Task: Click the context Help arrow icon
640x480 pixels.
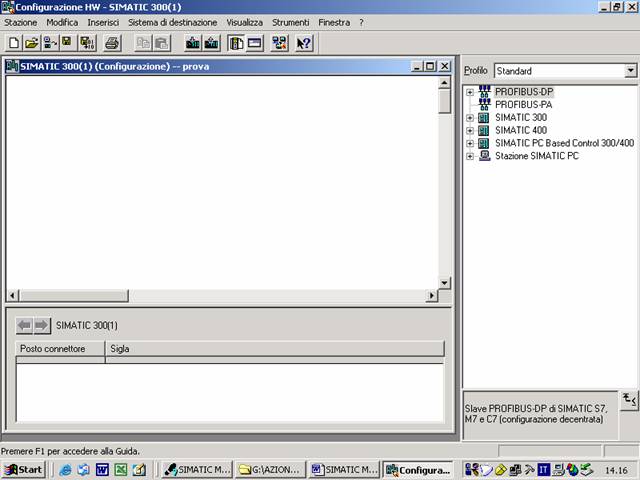Action: pyautogui.click(x=304, y=43)
